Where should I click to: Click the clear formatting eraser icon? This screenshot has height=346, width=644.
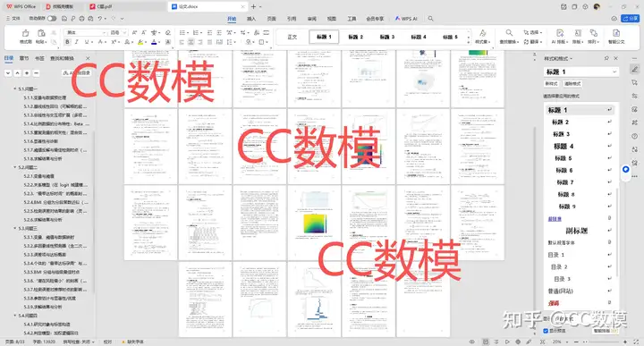167,32
